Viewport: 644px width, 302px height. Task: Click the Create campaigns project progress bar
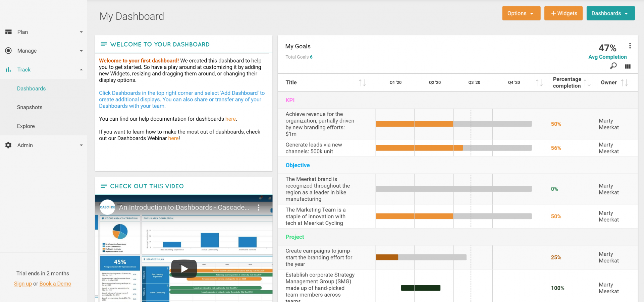pyautogui.click(x=421, y=257)
